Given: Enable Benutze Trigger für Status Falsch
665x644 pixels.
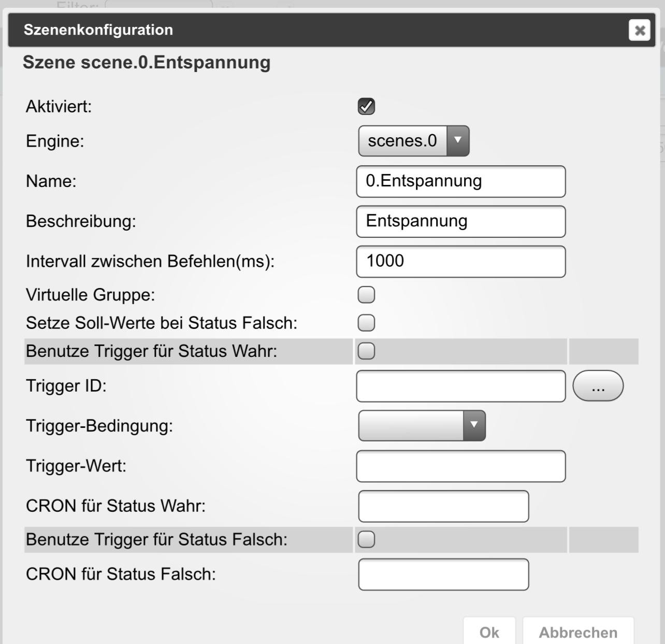Looking at the screenshot, I should point(366,539).
